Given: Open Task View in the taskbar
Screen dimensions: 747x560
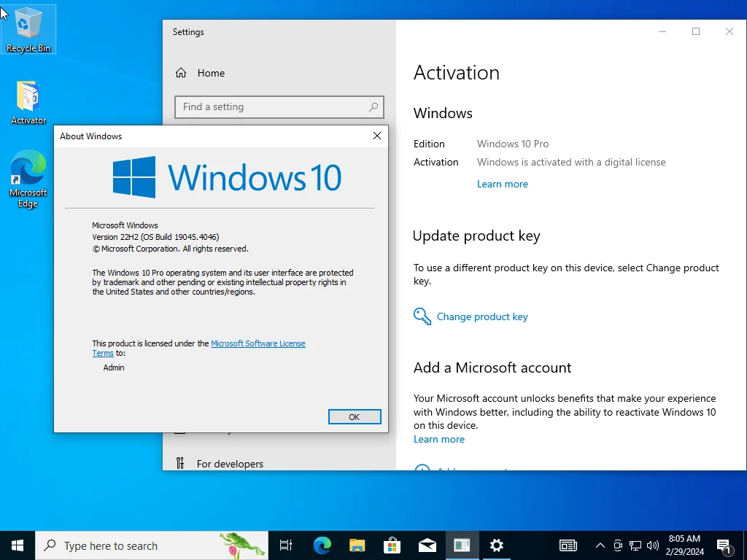Looking at the screenshot, I should 286,545.
